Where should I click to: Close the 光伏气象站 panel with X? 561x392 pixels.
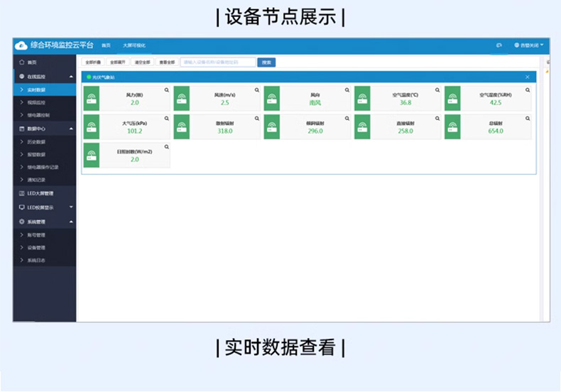click(528, 77)
